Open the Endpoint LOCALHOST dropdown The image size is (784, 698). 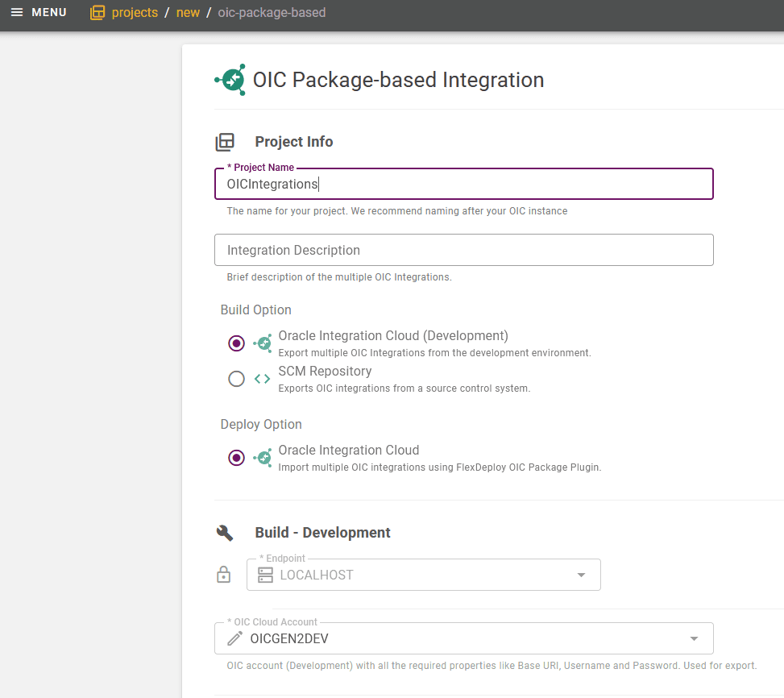(424, 575)
